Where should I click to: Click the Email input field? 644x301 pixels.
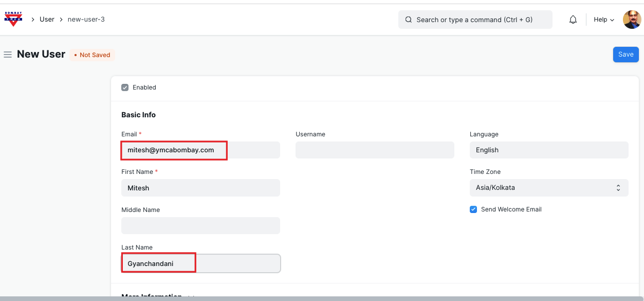(200, 150)
